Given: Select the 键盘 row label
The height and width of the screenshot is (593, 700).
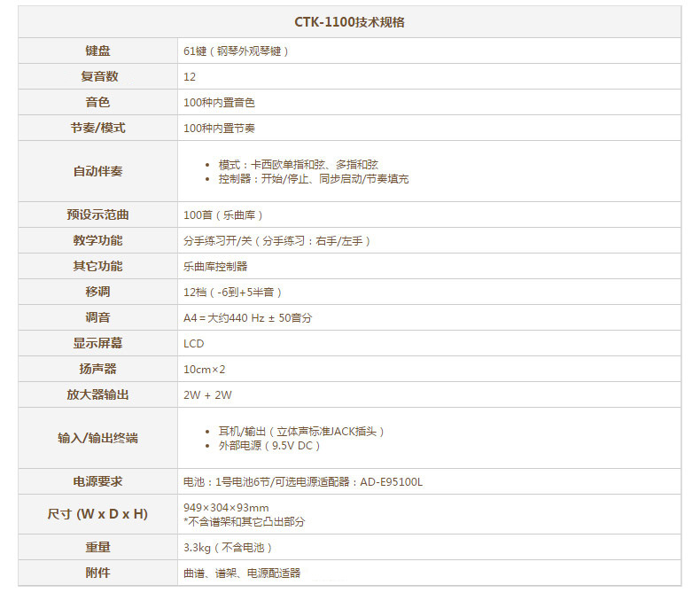Looking at the screenshot, I should coord(97,51).
